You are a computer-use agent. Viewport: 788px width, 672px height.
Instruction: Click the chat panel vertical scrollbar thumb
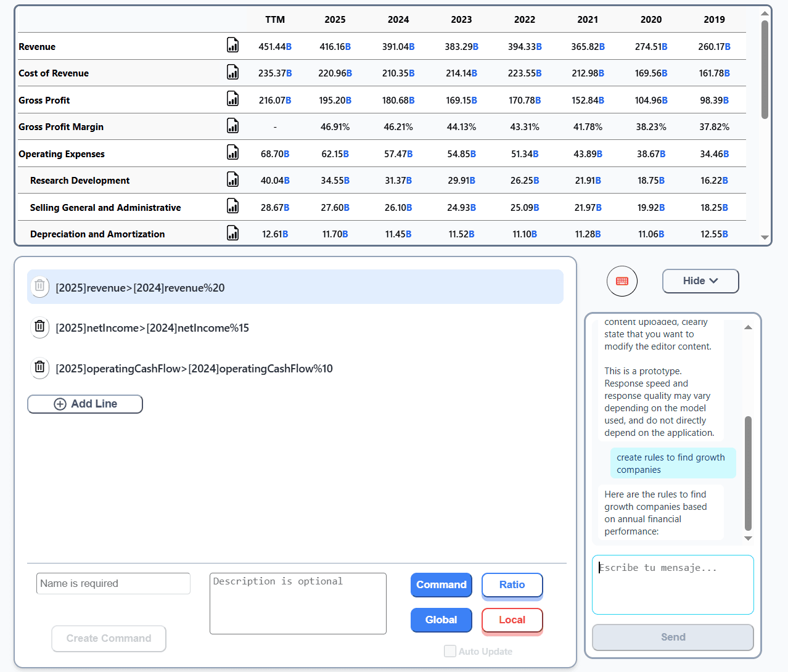coord(748,473)
